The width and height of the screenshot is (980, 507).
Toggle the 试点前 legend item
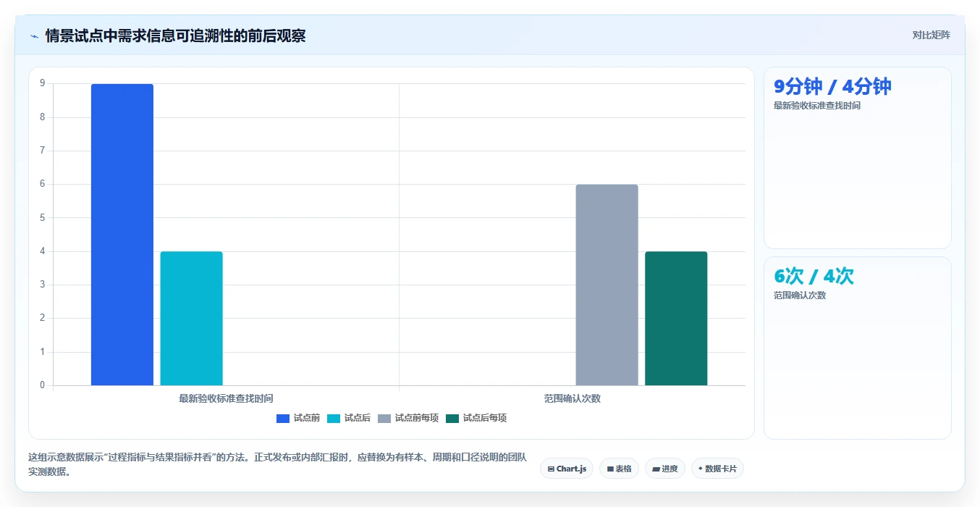click(298, 418)
